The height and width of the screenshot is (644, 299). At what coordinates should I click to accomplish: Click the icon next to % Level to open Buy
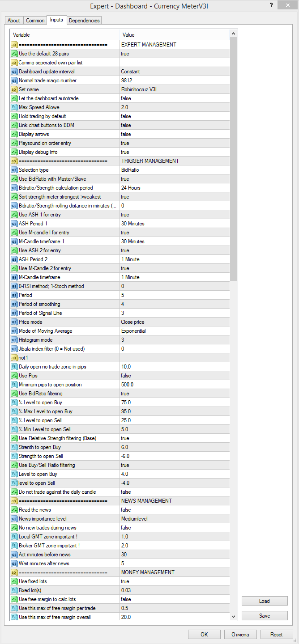point(14,402)
